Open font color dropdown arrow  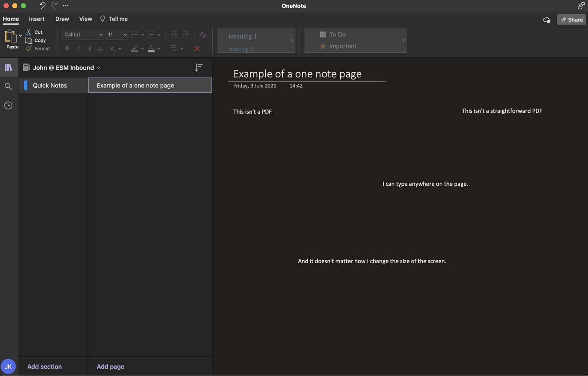(159, 49)
